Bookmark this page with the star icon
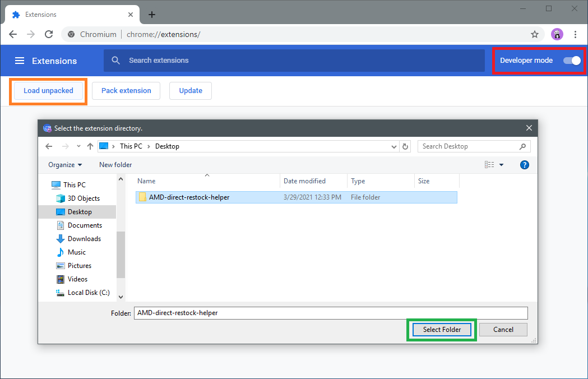The height and width of the screenshot is (379, 588). tap(535, 35)
